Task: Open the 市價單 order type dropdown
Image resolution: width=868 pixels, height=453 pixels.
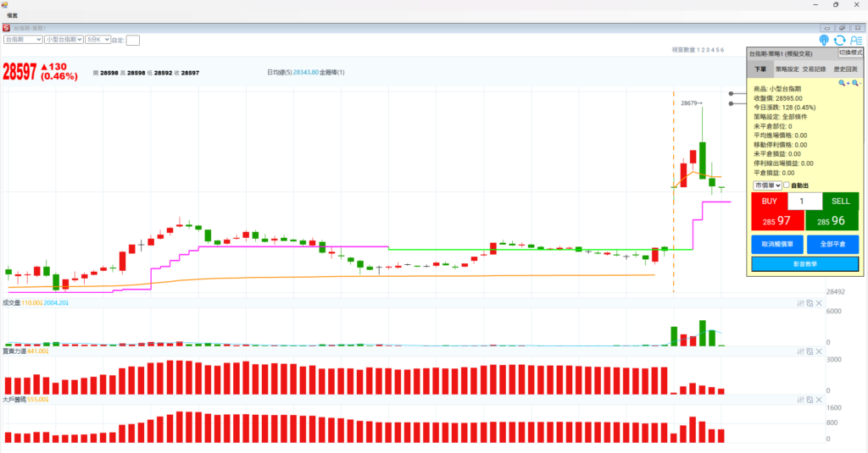Action: (767, 185)
